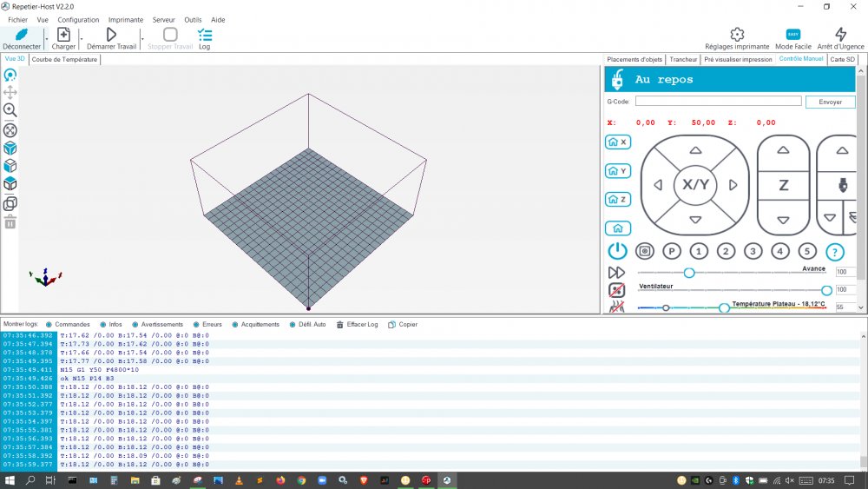868x489 pixels.
Task: Click the extruder up arrow
Action: point(842,150)
